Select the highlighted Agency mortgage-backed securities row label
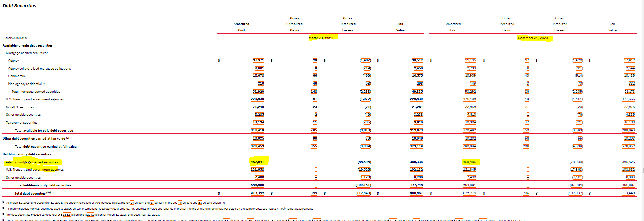Image resolution: width=644 pixels, height=221 pixels. [32, 162]
